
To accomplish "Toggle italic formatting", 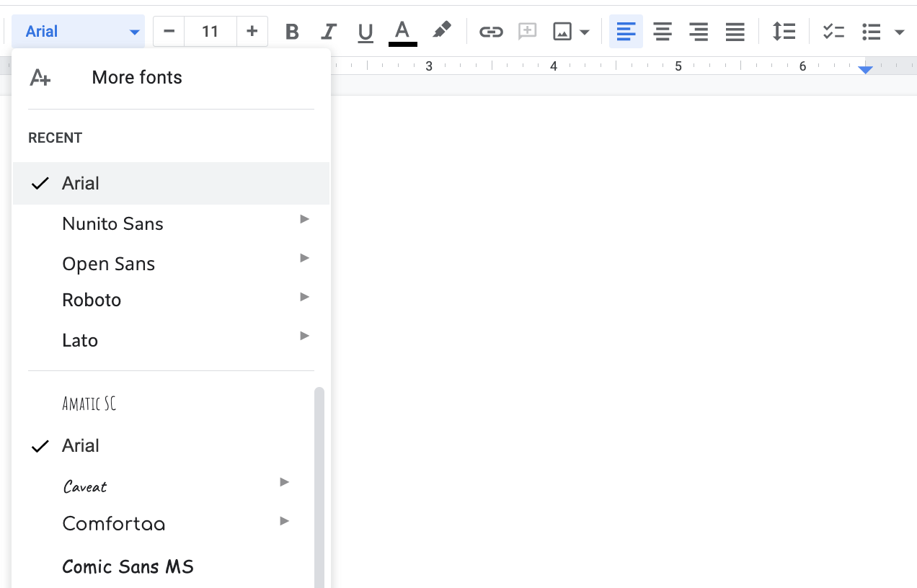I will pyautogui.click(x=329, y=32).
